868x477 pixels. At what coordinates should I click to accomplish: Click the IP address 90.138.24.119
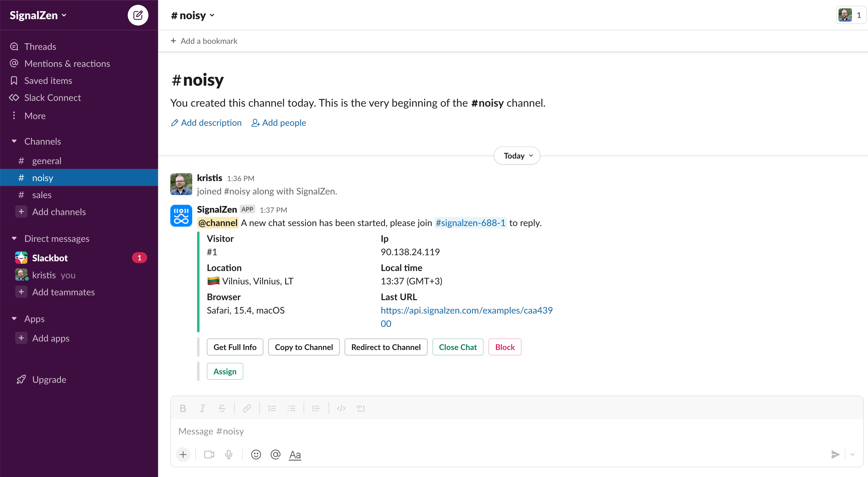coord(410,252)
